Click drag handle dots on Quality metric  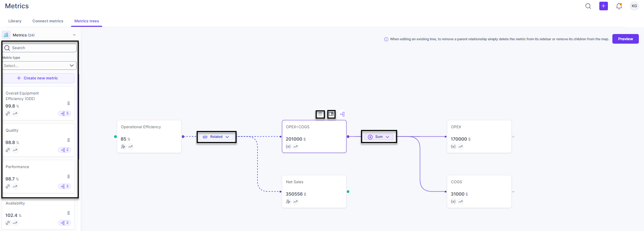click(x=68, y=140)
